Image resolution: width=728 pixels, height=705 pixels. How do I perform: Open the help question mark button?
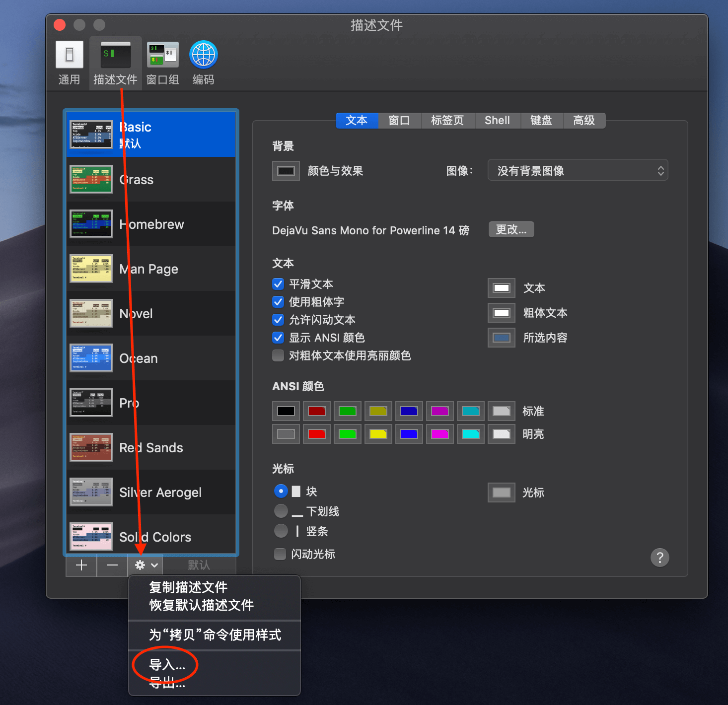(x=659, y=558)
